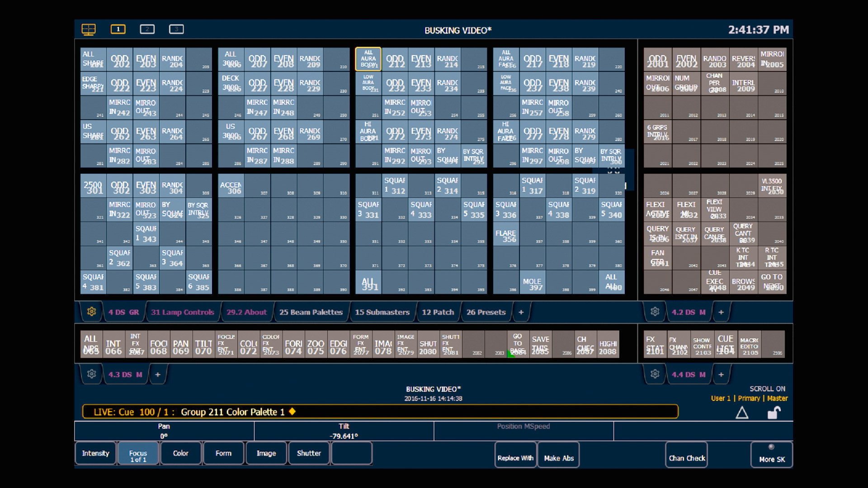Run macro tile REVERSE 2004
The image size is (868, 488).
coord(743,59)
